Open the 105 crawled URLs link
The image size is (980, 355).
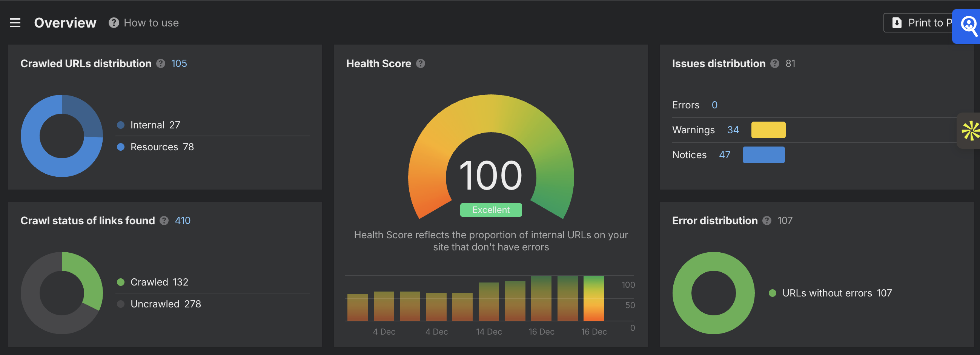179,63
